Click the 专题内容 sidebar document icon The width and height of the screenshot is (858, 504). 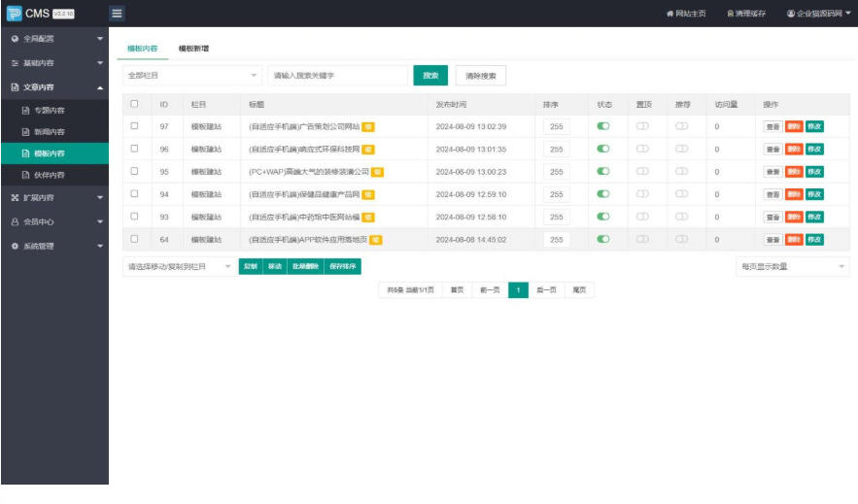coord(26,110)
